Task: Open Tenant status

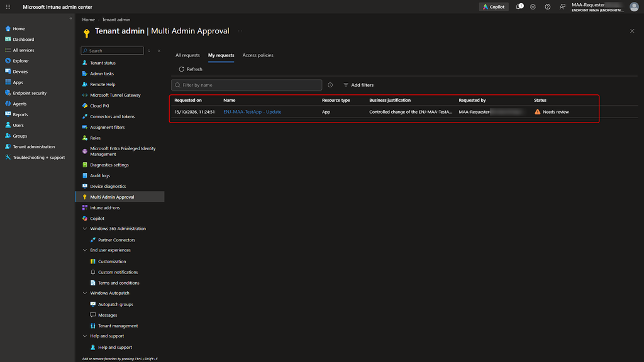Action: [x=103, y=63]
